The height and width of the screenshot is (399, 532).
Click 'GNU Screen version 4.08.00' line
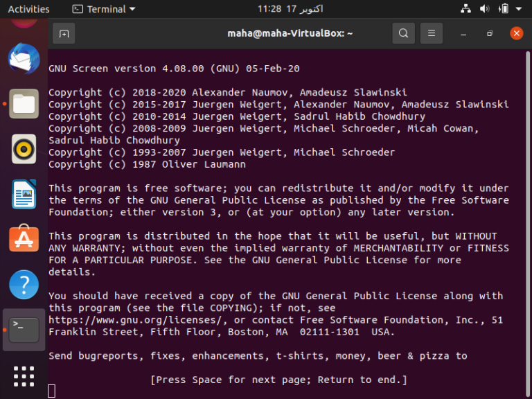(174, 69)
